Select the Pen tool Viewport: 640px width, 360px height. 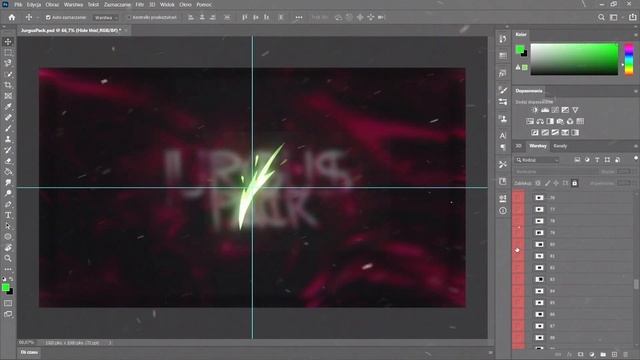coord(8,204)
